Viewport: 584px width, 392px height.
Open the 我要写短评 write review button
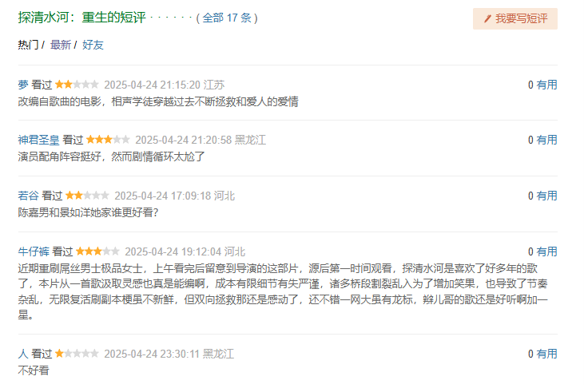[515, 18]
